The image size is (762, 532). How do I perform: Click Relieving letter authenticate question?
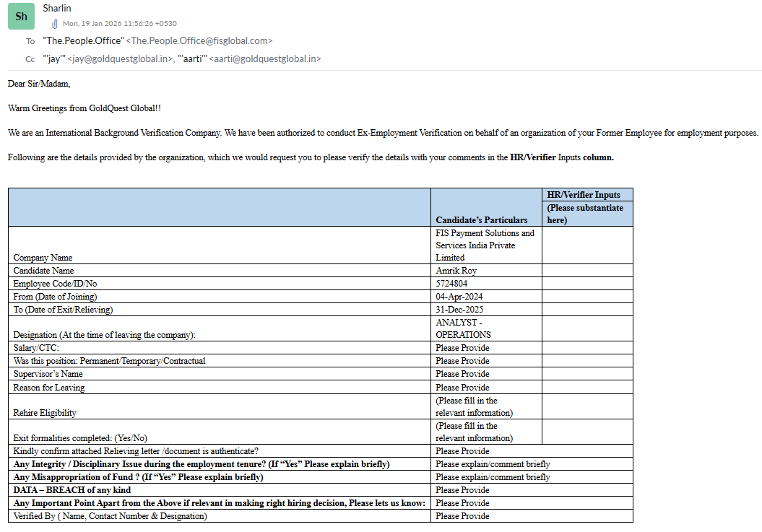pyautogui.click(x=136, y=451)
